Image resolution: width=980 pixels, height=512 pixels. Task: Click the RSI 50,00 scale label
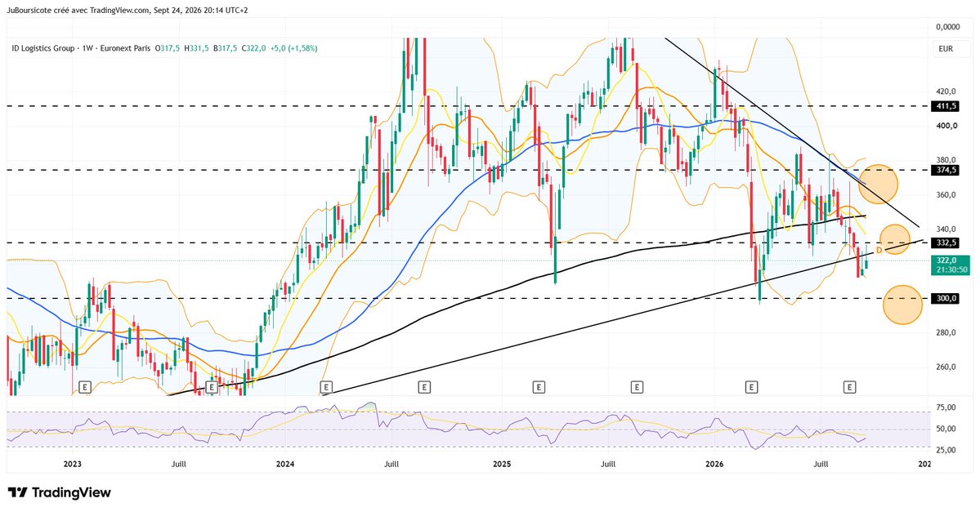[946, 429]
